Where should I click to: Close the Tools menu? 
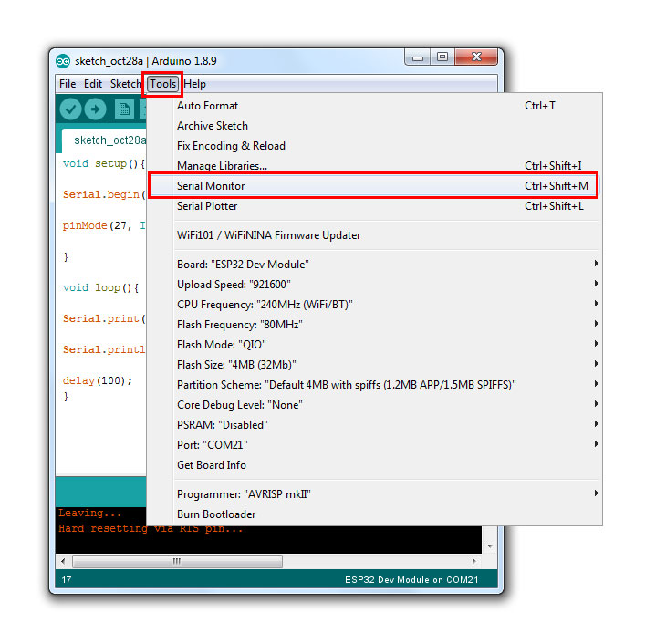click(x=162, y=84)
